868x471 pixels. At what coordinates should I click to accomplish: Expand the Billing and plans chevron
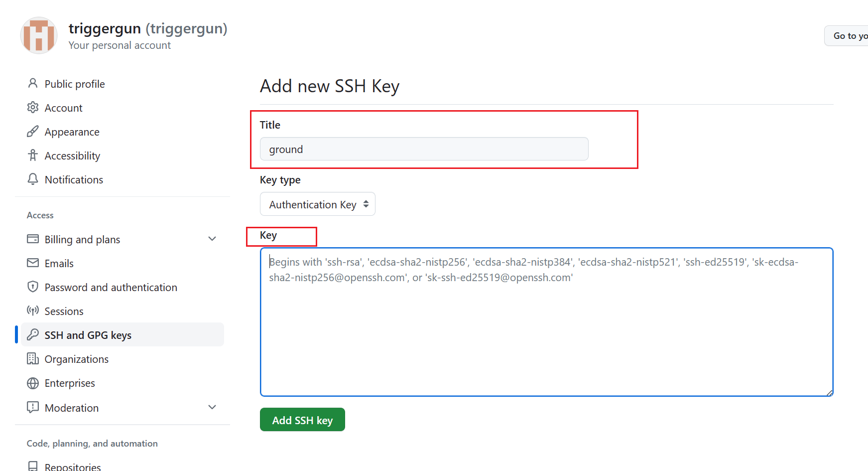212,239
